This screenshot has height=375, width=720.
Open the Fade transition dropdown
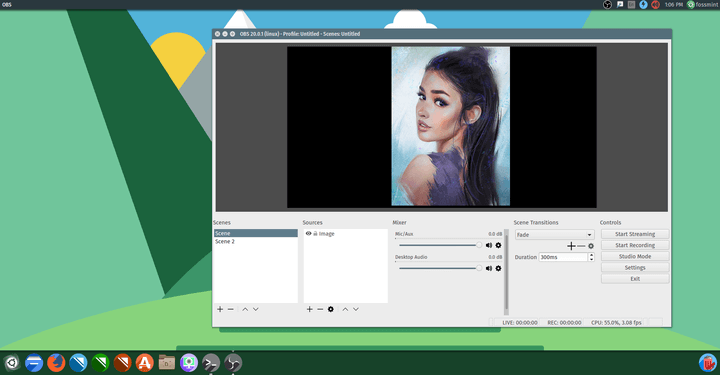[555, 235]
